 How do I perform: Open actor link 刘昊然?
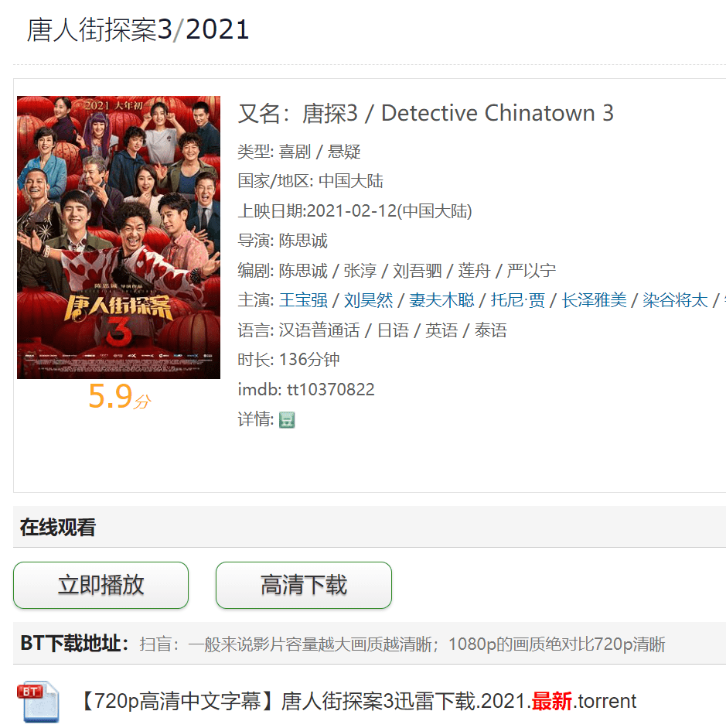pos(368,300)
